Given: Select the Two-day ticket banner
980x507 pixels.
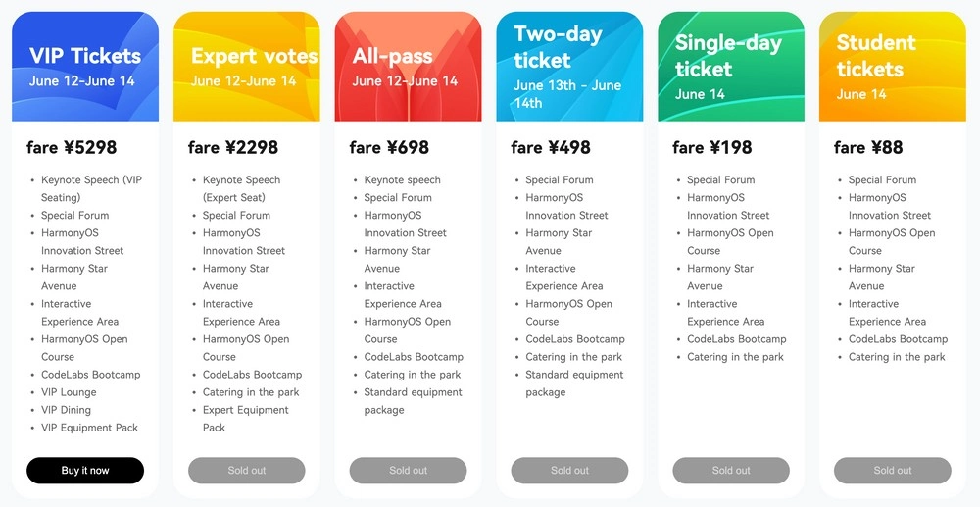Looking at the screenshot, I should tap(569, 67).
